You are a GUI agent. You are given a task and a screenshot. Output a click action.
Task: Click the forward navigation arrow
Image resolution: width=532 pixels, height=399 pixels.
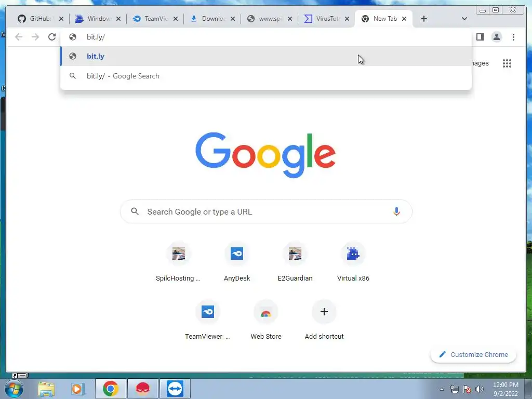click(x=35, y=37)
